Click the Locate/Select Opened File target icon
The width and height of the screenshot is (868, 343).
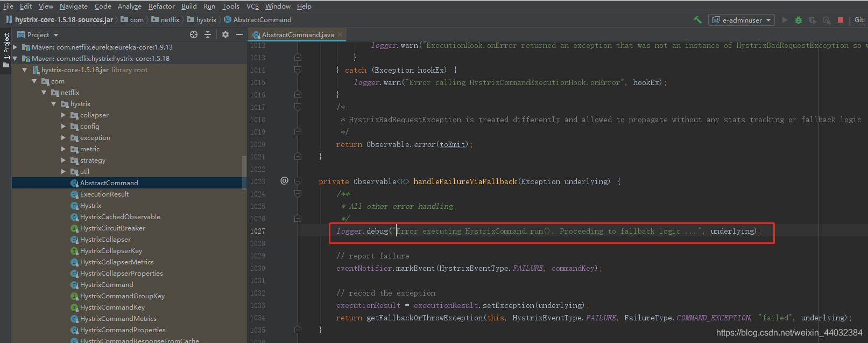tap(194, 34)
